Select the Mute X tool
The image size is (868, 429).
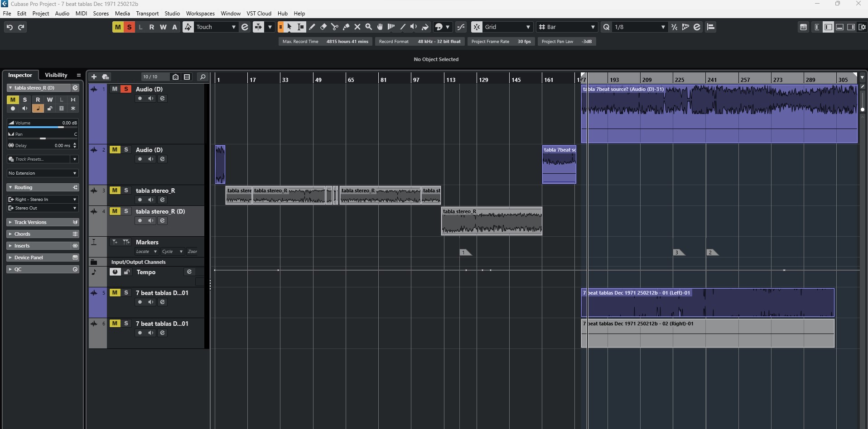[357, 27]
